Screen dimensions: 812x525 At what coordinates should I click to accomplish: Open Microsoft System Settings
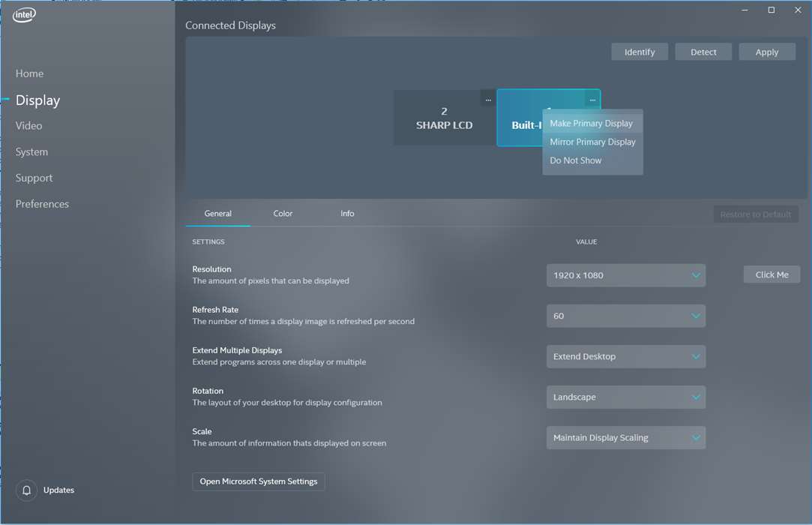(258, 481)
